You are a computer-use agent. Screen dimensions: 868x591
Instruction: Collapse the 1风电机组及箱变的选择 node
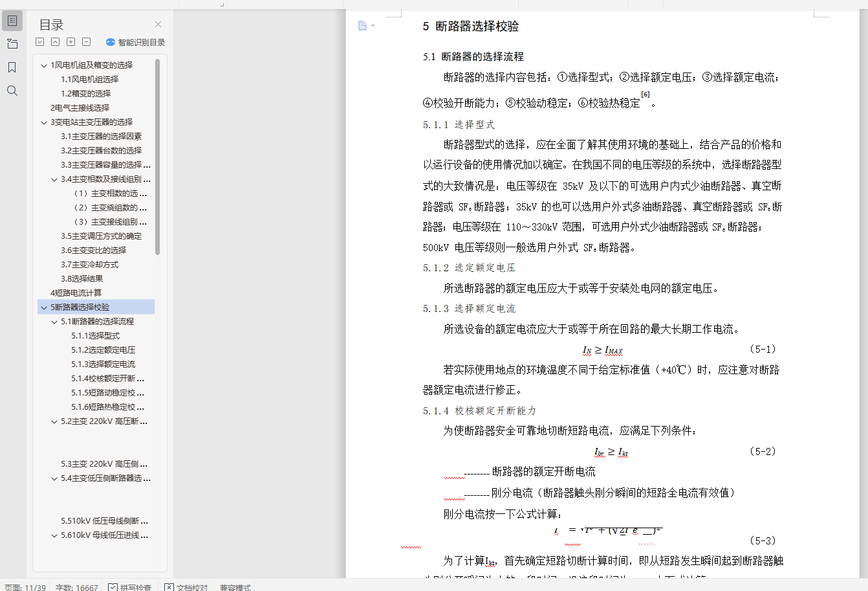tap(44, 65)
